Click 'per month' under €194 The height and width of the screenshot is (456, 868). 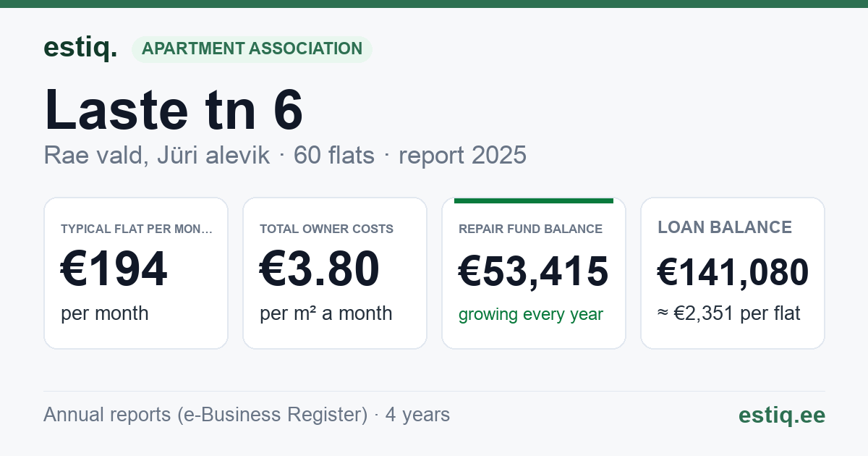click(105, 313)
